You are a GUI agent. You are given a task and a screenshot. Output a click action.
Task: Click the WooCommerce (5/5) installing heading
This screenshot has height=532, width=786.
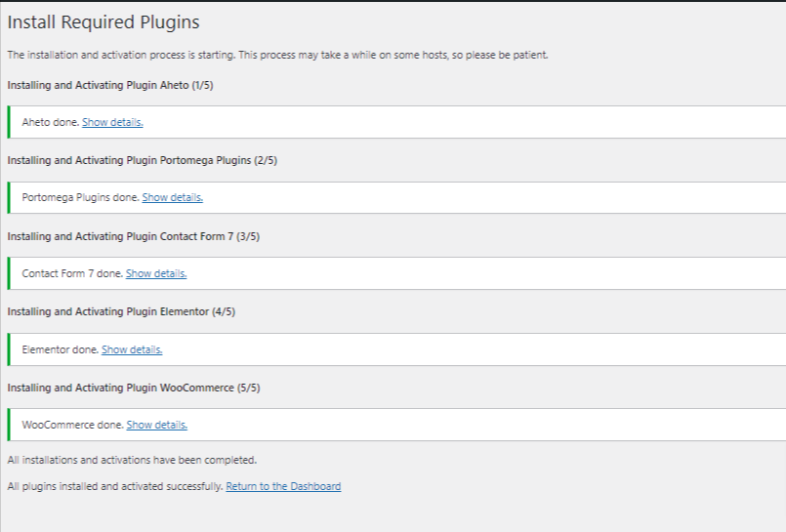(x=134, y=388)
